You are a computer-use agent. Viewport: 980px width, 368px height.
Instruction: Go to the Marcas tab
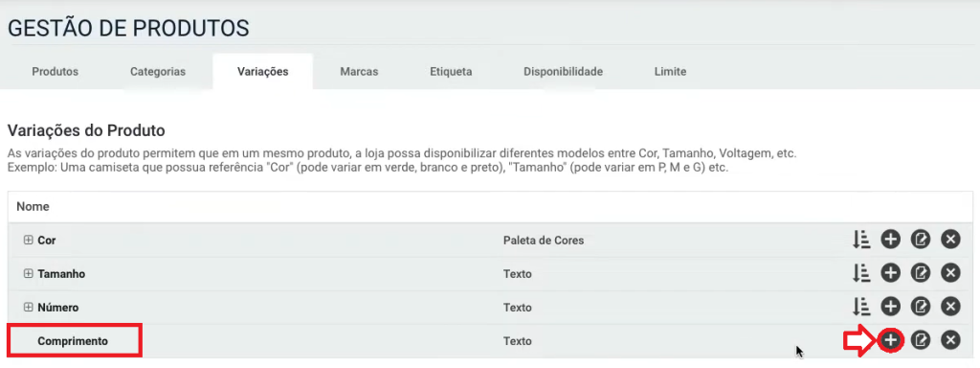point(360,71)
